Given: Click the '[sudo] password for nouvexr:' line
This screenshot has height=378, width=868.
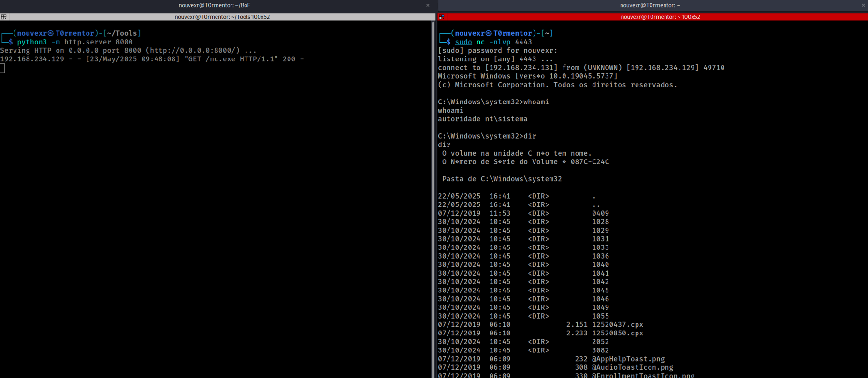Looking at the screenshot, I should tap(498, 50).
